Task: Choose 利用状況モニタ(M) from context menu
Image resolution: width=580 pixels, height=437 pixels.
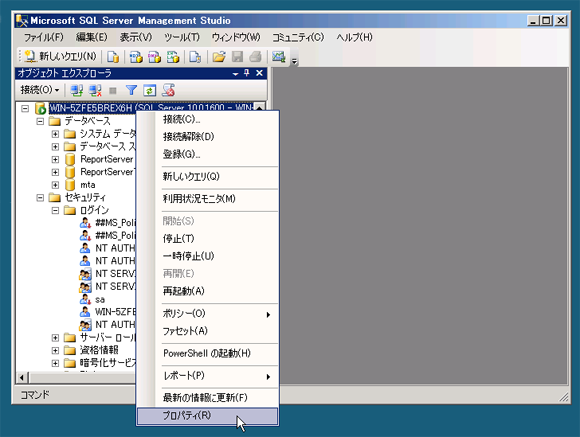Action: click(208, 199)
